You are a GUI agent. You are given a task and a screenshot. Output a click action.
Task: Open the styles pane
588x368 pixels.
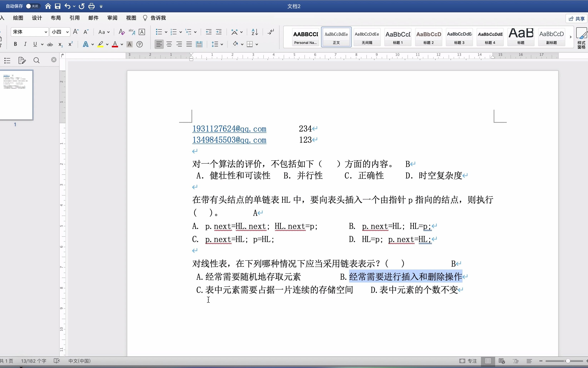[x=581, y=38]
